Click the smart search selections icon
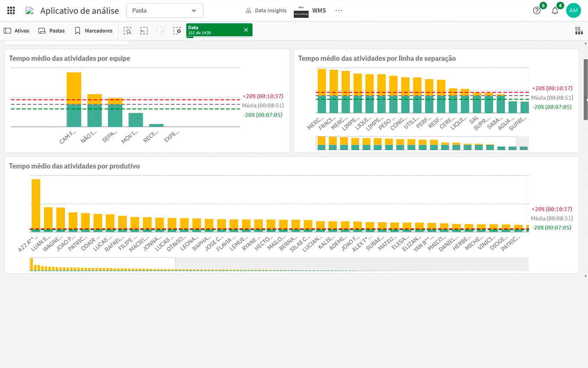 pyautogui.click(x=127, y=31)
